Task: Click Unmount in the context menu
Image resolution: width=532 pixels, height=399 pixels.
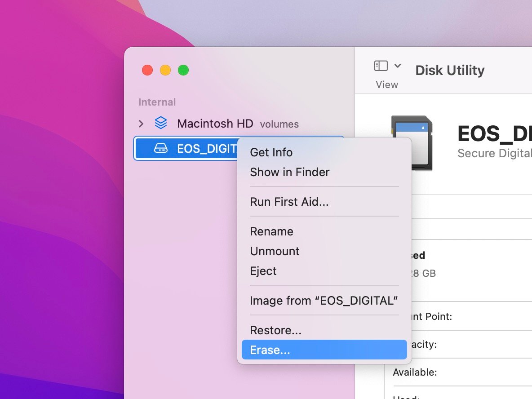Action: pyautogui.click(x=275, y=251)
